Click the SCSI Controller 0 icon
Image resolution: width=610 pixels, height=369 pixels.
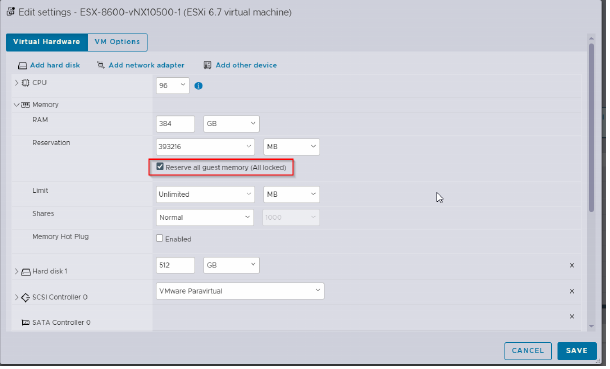coord(25,298)
